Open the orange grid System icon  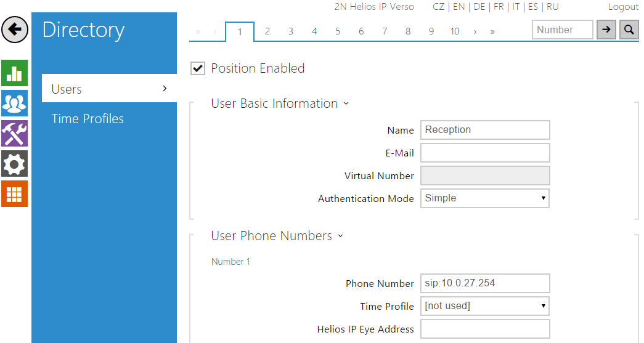[x=14, y=193]
